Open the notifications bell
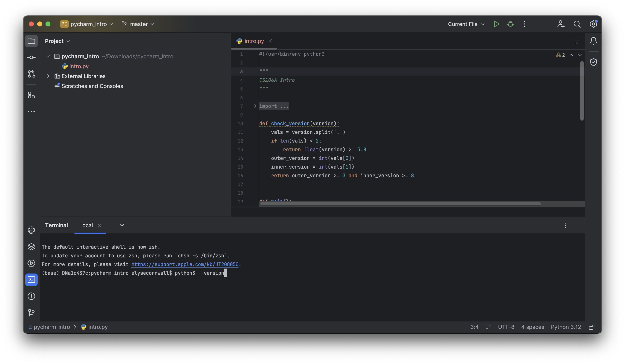The height and width of the screenshot is (364, 625). tap(594, 41)
